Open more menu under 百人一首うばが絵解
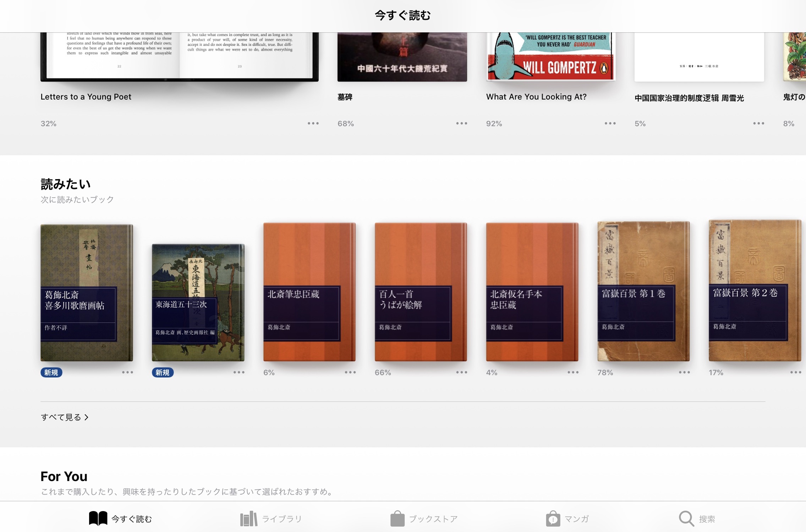The width and height of the screenshot is (806, 532). click(461, 372)
